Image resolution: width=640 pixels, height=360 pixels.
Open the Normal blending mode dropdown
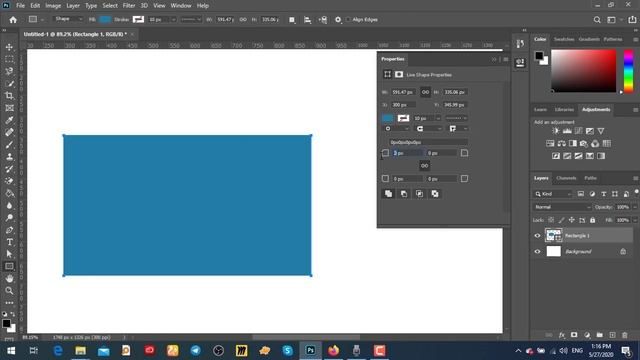[562, 207]
